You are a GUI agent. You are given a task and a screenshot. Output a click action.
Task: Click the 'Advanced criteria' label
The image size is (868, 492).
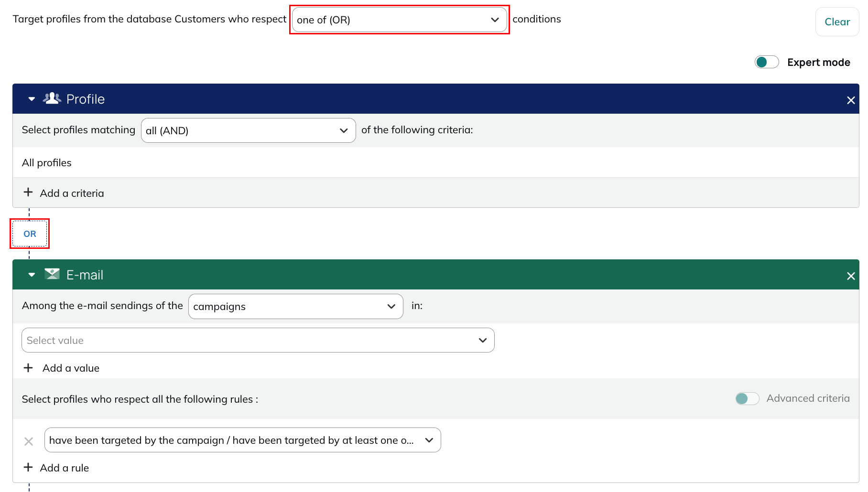click(x=808, y=398)
